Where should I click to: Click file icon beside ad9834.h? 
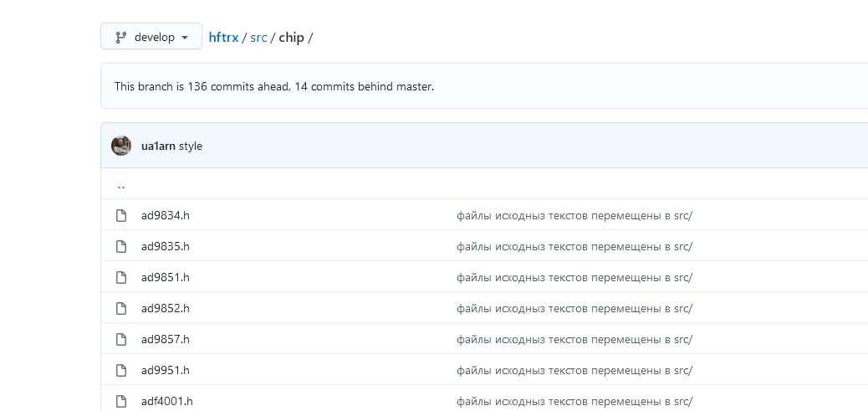[120, 215]
